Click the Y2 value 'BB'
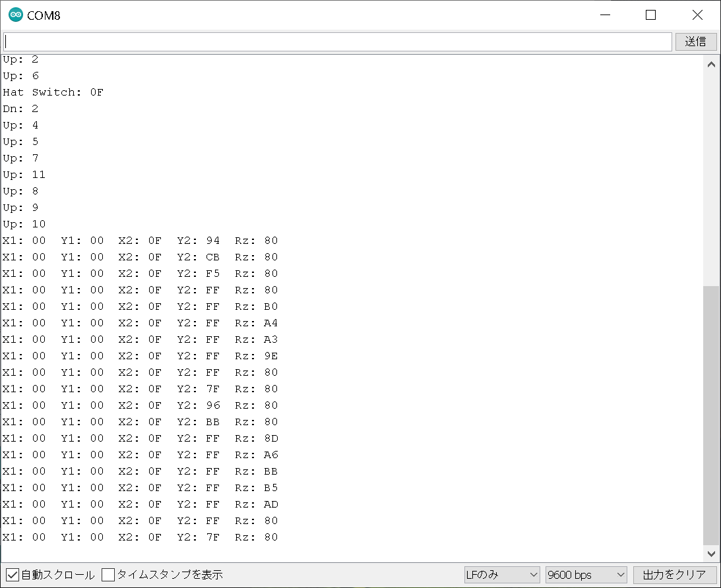Viewport: 721px width, 588px height. point(213,422)
